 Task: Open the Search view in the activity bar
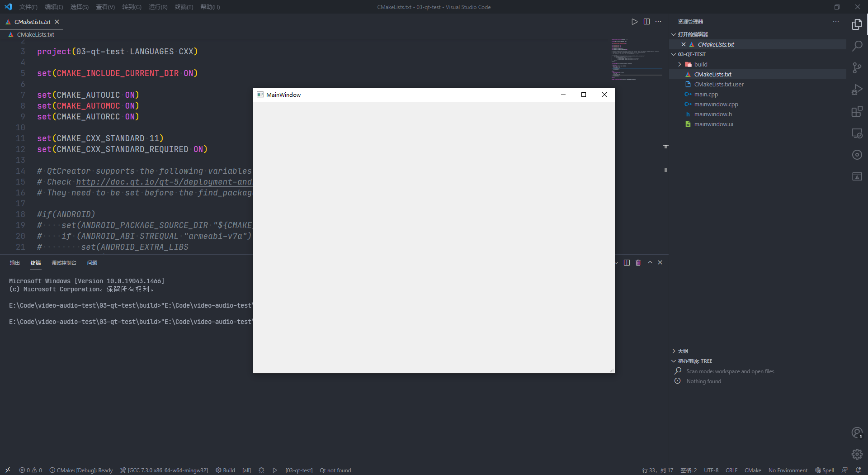(857, 46)
